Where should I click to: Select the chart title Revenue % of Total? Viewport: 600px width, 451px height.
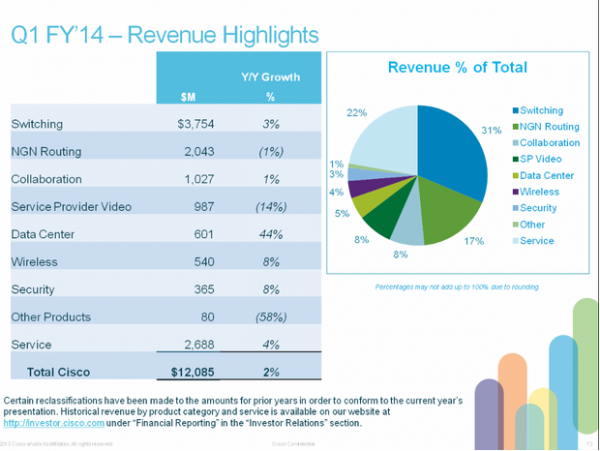click(x=458, y=67)
